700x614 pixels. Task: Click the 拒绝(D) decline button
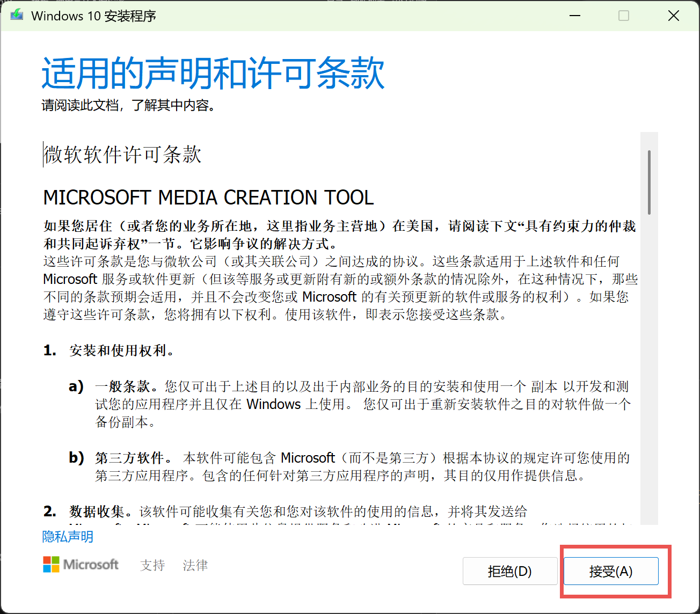click(510, 571)
